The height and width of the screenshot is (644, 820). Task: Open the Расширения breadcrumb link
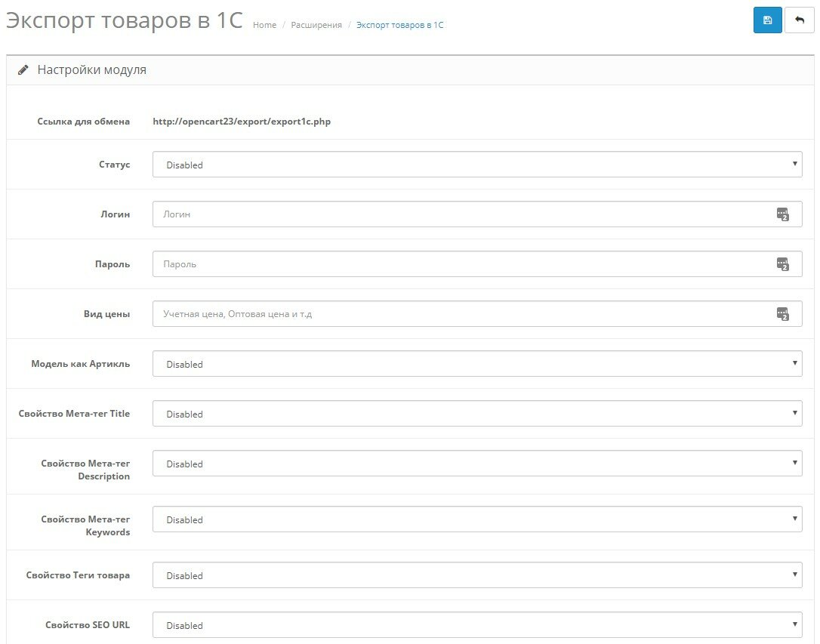click(316, 25)
